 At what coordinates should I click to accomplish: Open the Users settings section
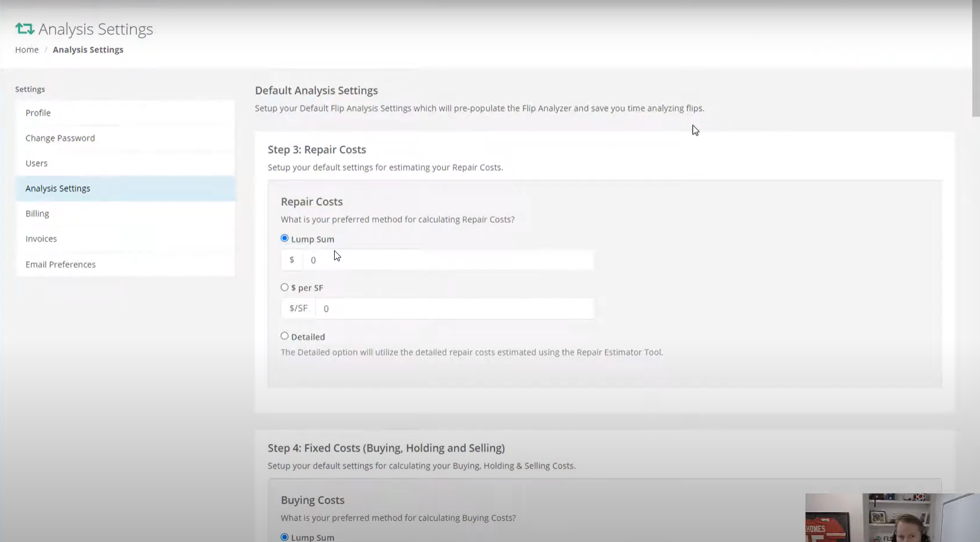(36, 163)
